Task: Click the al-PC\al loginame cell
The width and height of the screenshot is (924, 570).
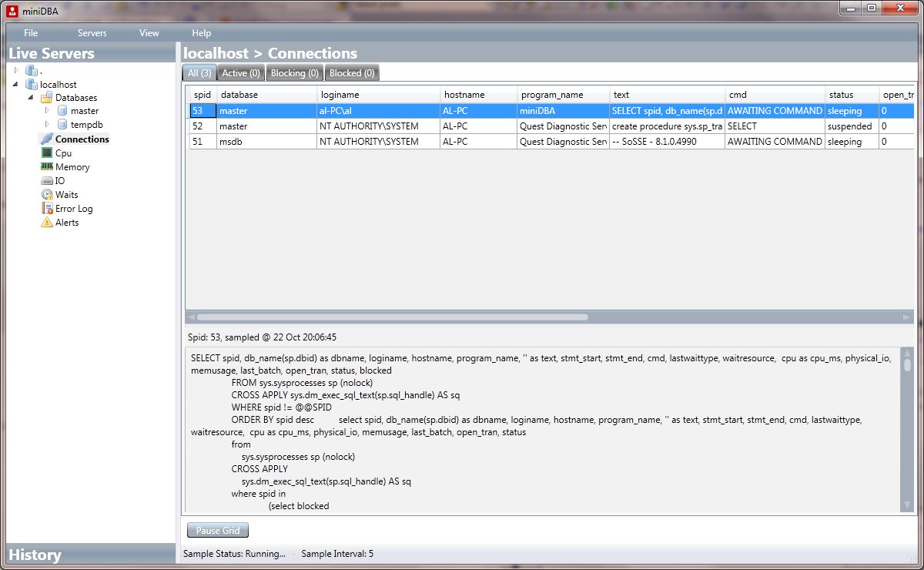Action: coord(378,111)
